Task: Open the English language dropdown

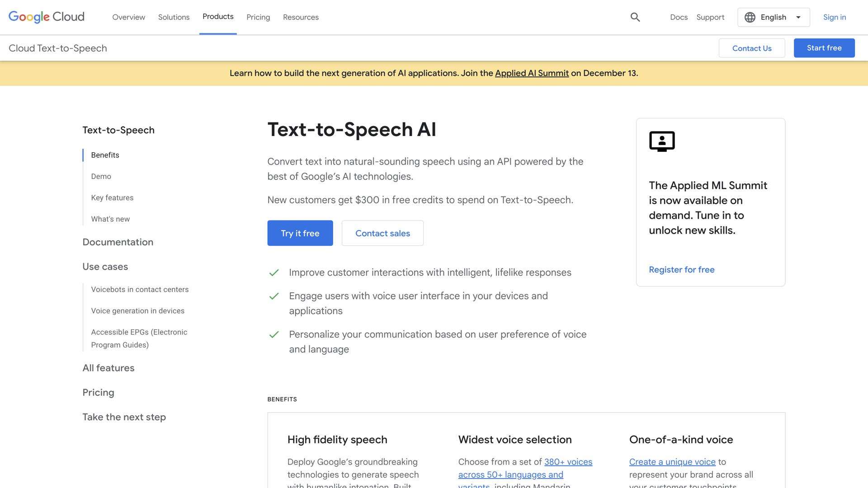Action: (773, 17)
